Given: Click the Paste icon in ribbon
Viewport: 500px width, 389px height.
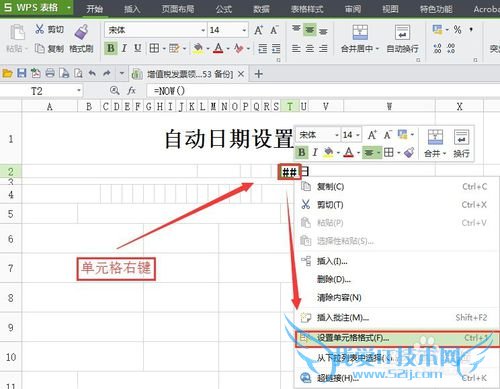Looking at the screenshot, I should [17, 32].
